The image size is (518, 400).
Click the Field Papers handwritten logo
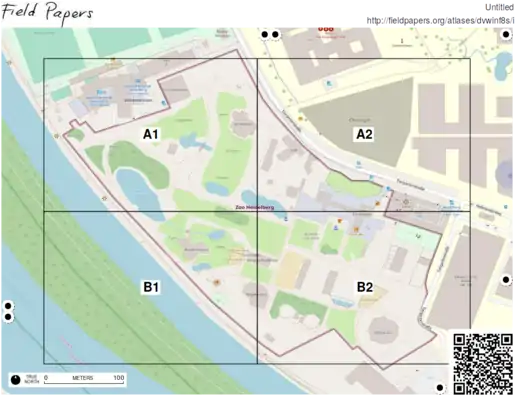(x=47, y=13)
